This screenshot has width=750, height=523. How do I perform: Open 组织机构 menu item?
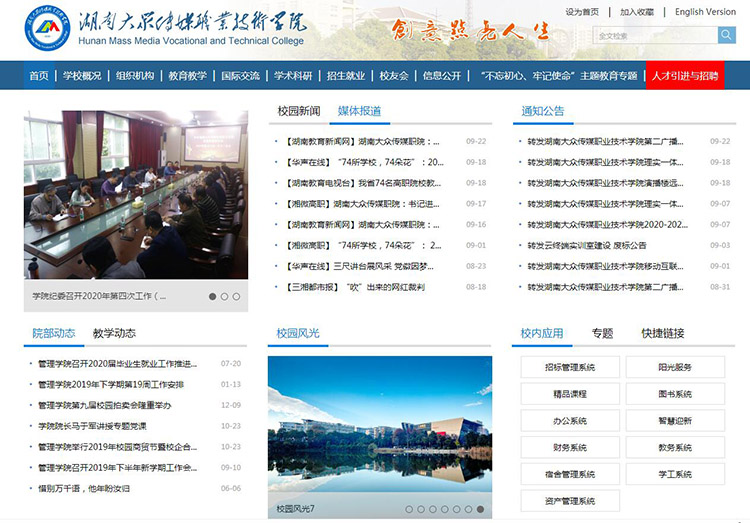coord(135,76)
